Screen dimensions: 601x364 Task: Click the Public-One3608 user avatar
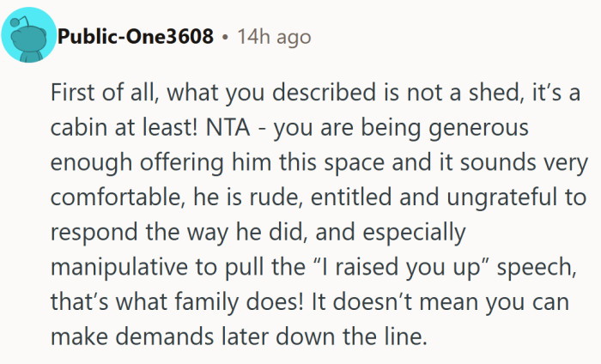(x=28, y=36)
